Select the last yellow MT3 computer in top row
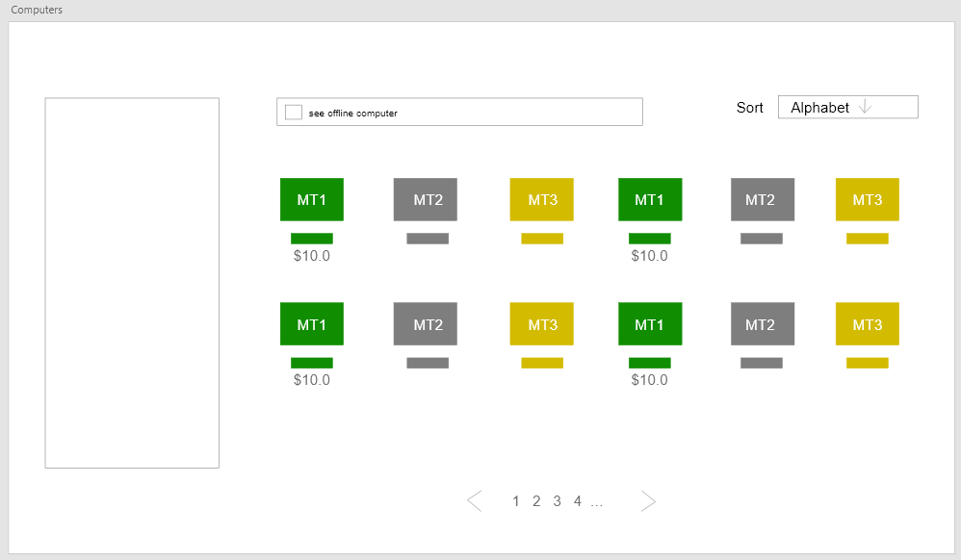 coord(868,200)
